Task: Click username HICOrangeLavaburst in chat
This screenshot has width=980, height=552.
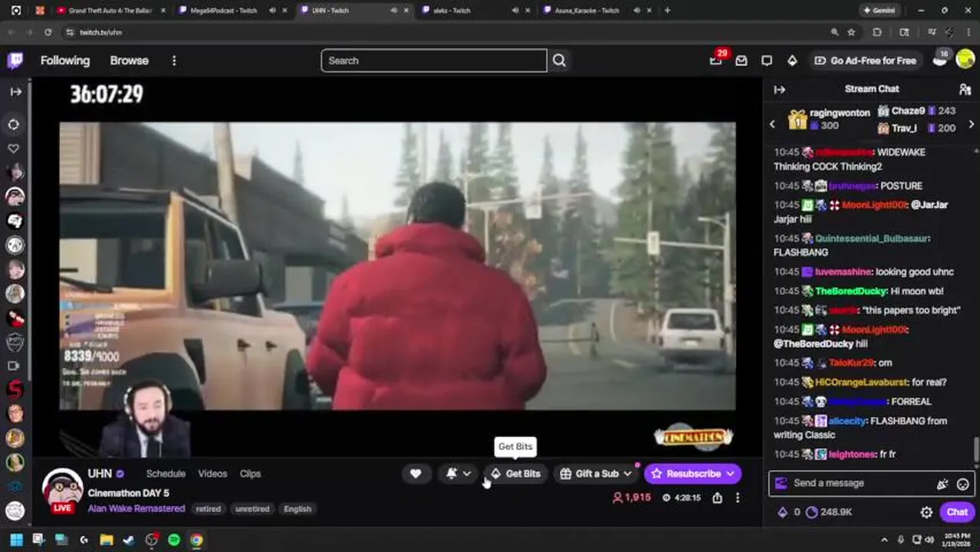Action: click(861, 383)
